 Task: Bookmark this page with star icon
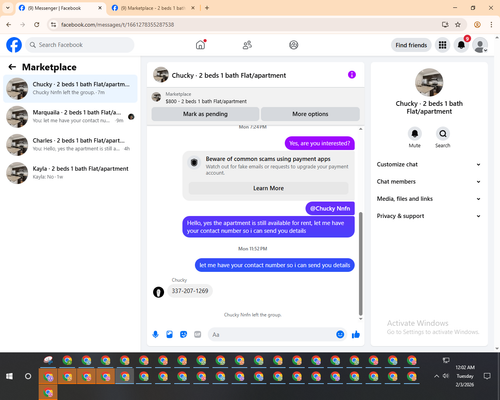click(458, 25)
